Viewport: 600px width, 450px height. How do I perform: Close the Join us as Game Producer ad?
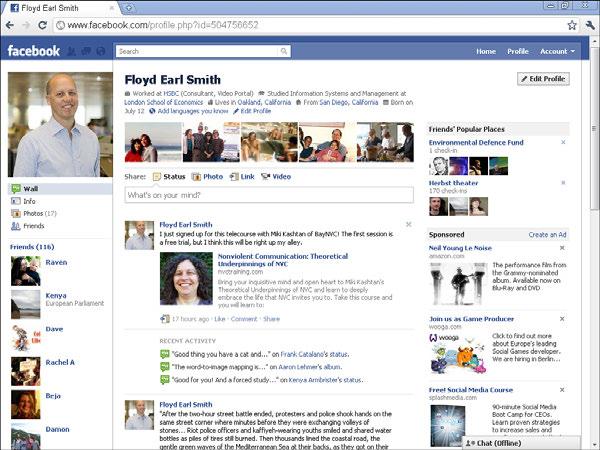562,319
